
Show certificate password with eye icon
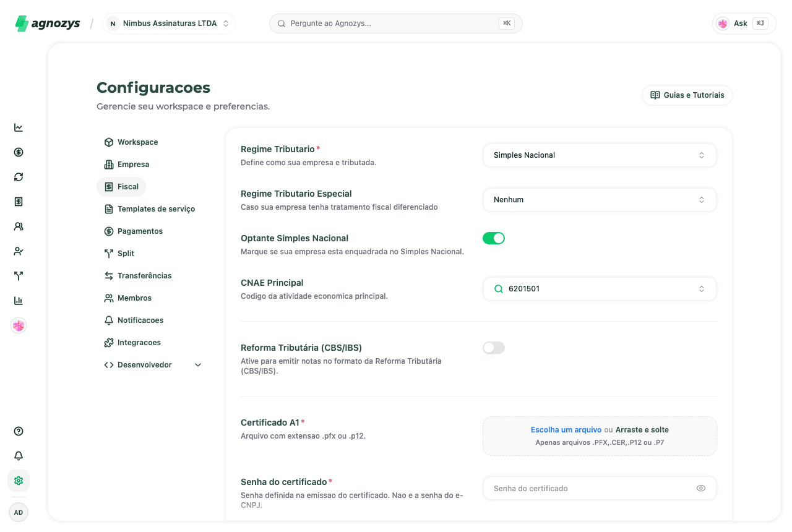(x=701, y=488)
